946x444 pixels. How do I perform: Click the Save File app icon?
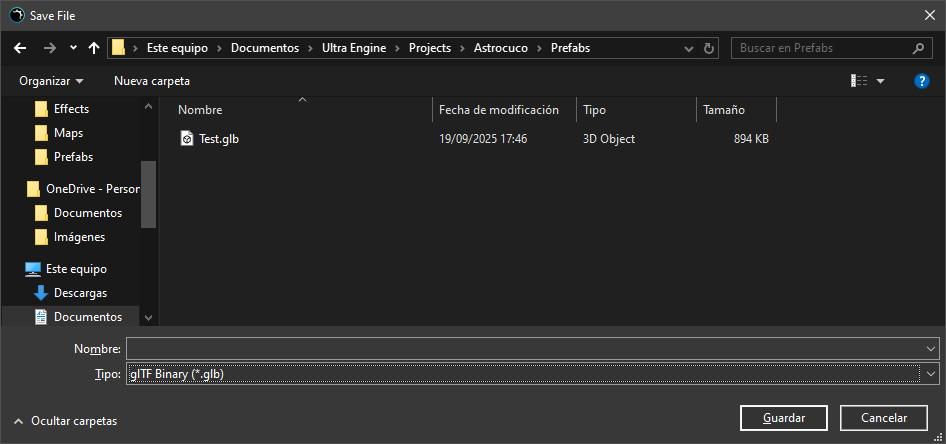tap(16, 16)
